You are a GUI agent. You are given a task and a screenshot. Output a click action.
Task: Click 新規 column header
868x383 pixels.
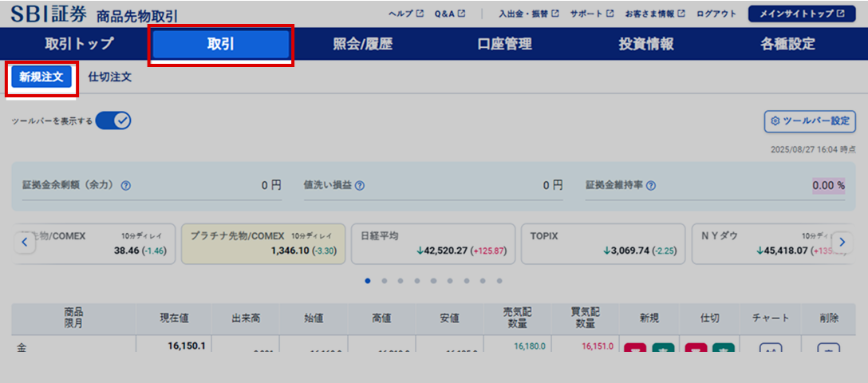click(649, 318)
